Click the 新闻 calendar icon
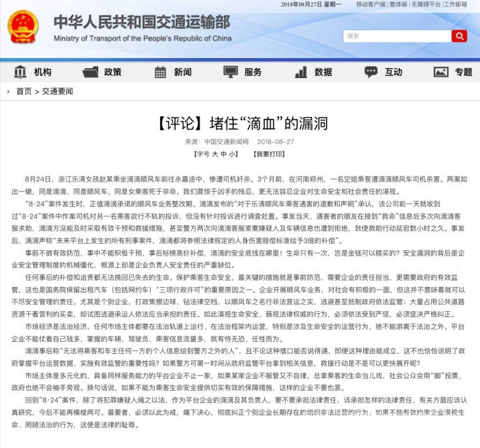Image resolution: width=480 pixels, height=448 pixels. [160, 72]
